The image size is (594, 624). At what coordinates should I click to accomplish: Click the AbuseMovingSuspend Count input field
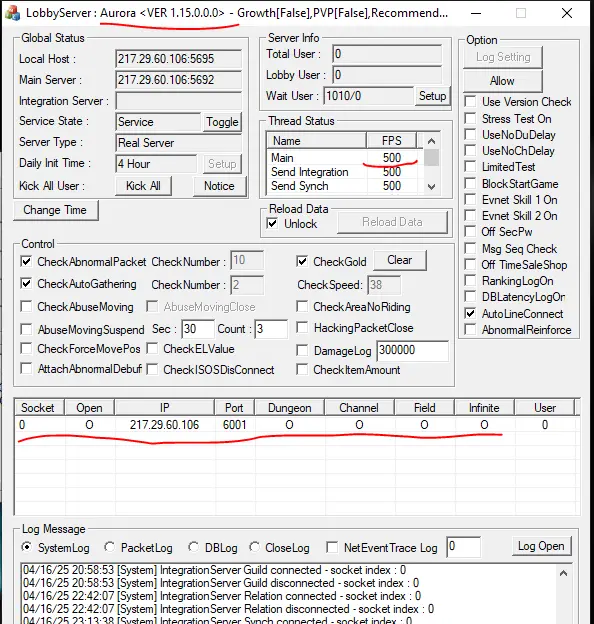(x=271, y=329)
